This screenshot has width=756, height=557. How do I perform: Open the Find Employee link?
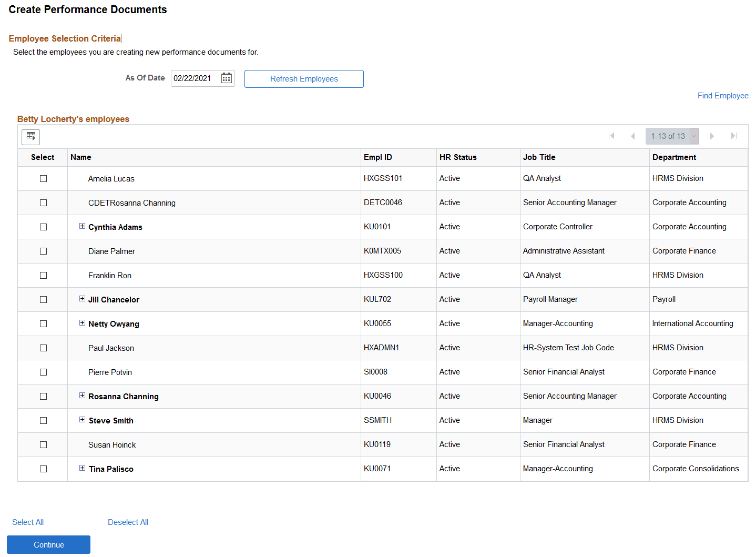pos(723,95)
